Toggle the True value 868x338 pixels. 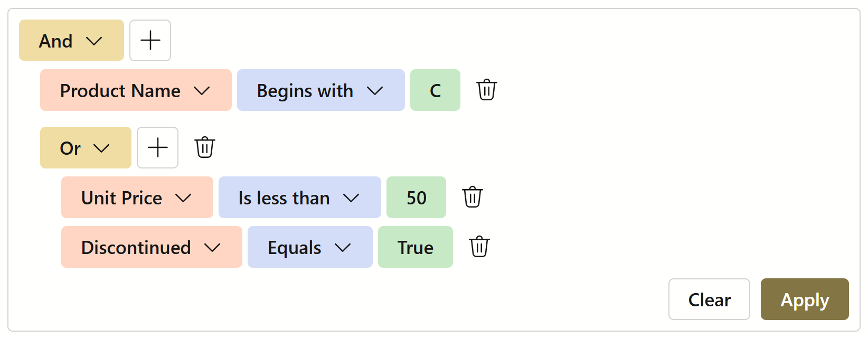coord(415,247)
